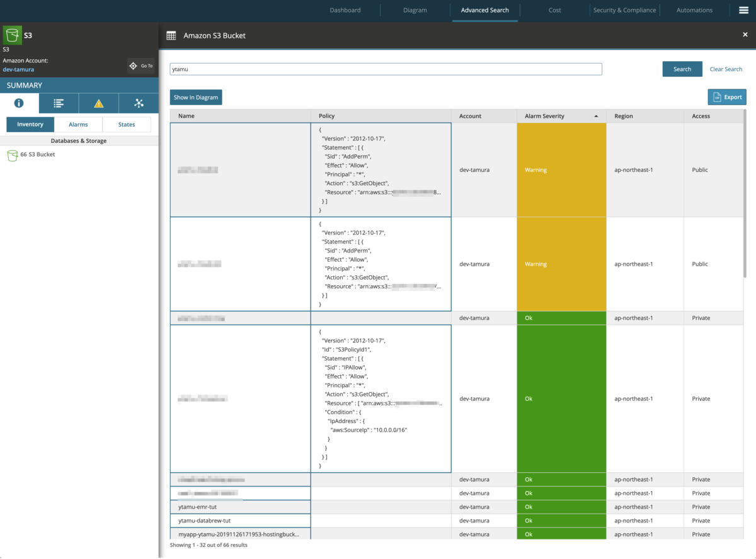The height and width of the screenshot is (559, 756).
Task: Sort by the Region column header
Action: click(645, 116)
